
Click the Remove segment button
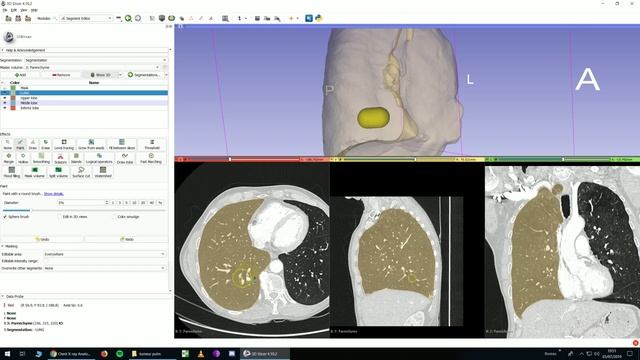coord(61,75)
